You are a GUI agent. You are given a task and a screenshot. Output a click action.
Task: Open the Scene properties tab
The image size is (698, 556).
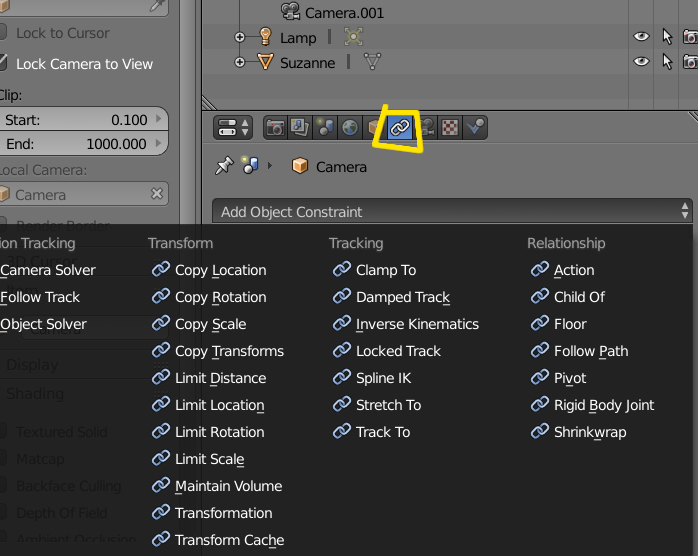[325, 128]
